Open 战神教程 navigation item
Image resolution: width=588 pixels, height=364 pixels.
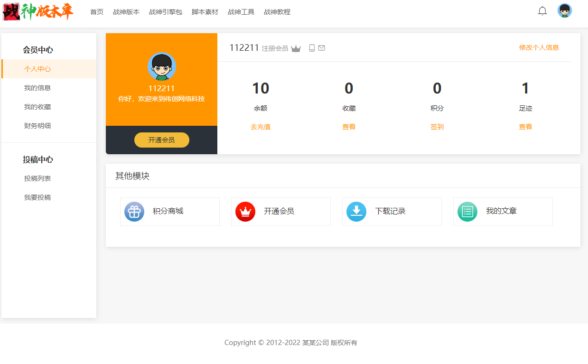click(x=277, y=12)
